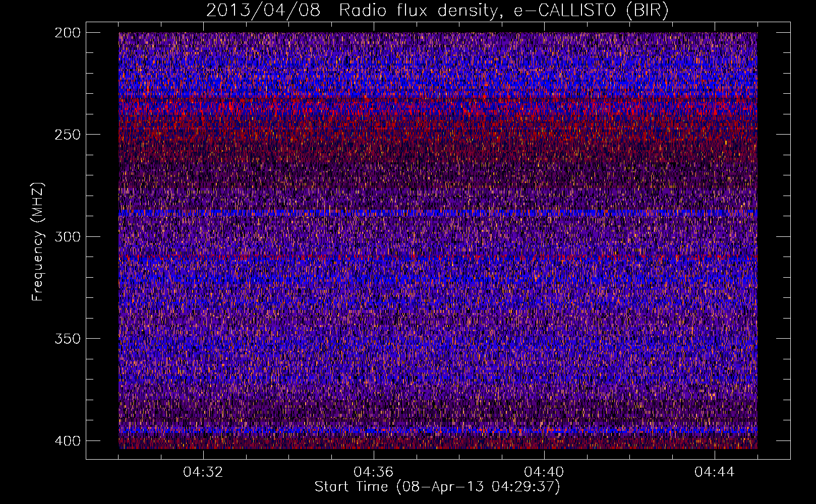This screenshot has width=816, height=504.
Task: Click the 400 frequency tick label
Action: click(x=67, y=441)
